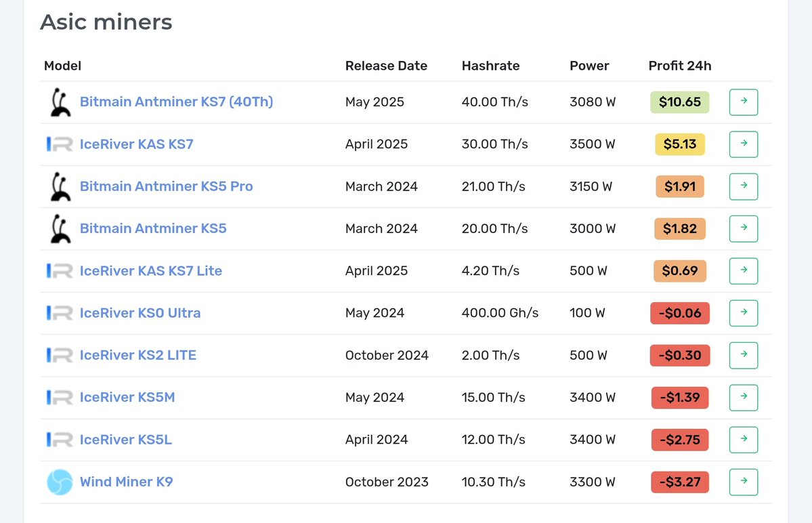Click the -$3.27 profit badge
The image size is (812, 523).
point(680,482)
